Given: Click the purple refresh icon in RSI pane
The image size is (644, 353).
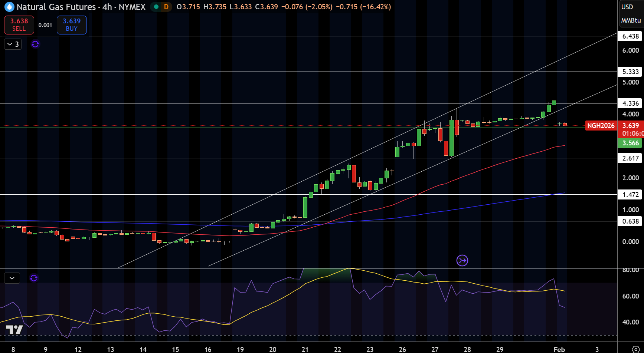Looking at the screenshot, I should (34, 278).
